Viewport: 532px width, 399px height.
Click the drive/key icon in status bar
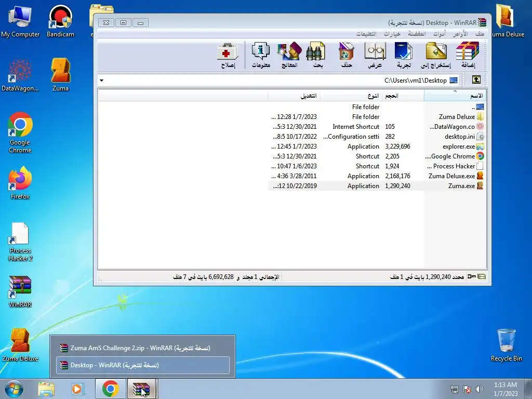[x=476, y=276]
